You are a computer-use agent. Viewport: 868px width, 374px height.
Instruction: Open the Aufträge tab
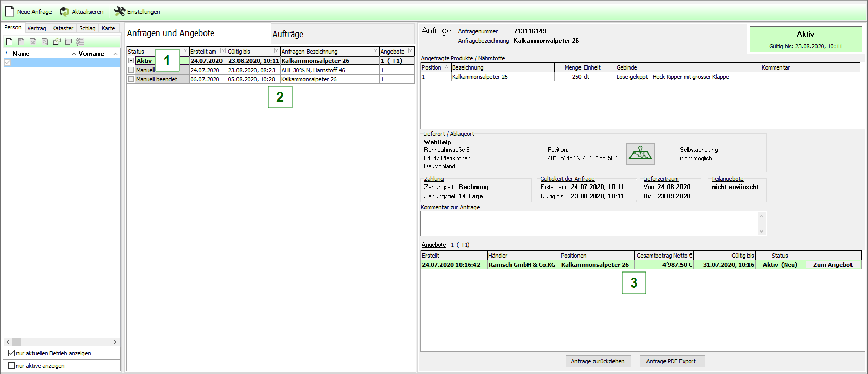(x=287, y=34)
